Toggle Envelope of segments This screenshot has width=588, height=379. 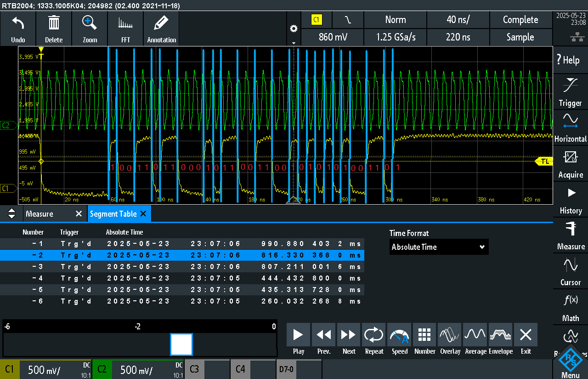pos(501,335)
